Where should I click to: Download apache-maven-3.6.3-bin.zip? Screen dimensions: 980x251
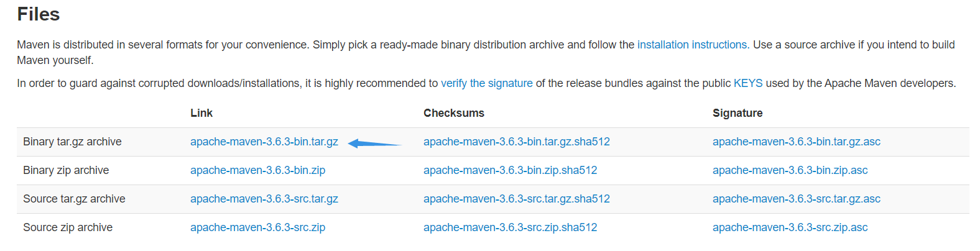(x=258, y=170)
